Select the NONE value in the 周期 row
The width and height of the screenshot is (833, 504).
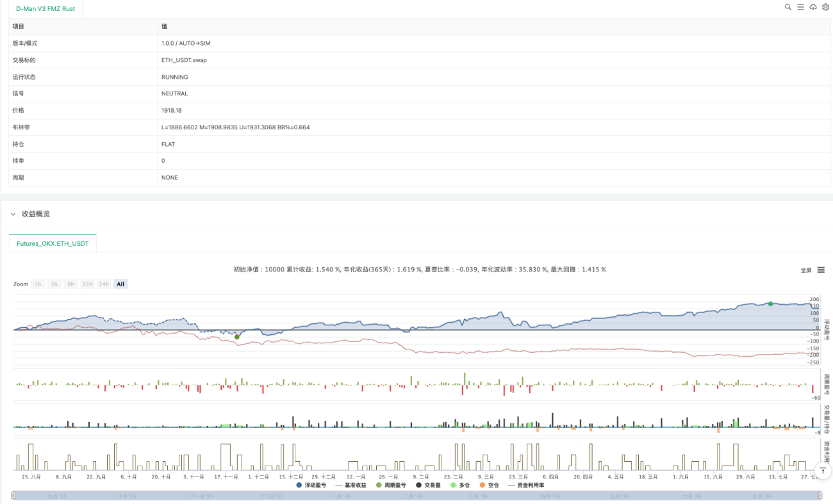(170, 177)
